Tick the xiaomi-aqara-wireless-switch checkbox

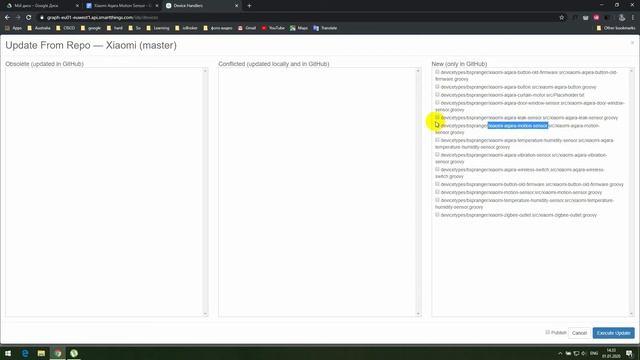437,169
